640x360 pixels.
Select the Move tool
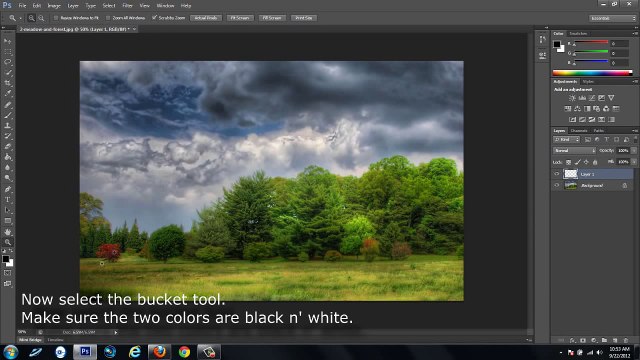tap(7, 41)
